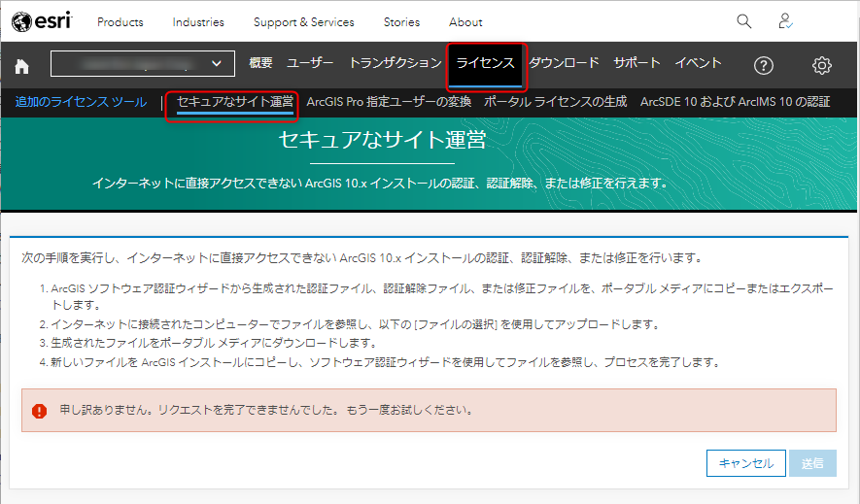
Task: Click the 追加のライセンス ツール link
Action: 82,102
